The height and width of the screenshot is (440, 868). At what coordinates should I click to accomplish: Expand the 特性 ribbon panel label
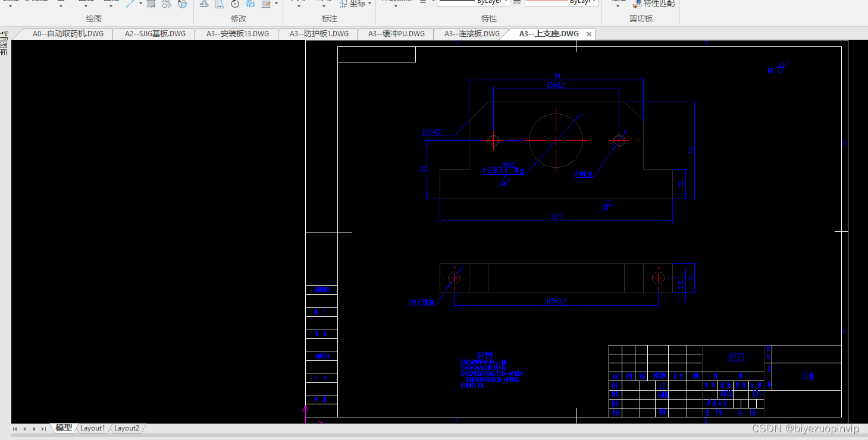point(488,18)
